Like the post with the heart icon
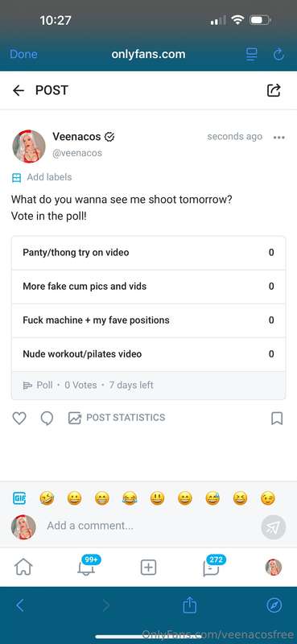The image size is (297, 644). 19,418
